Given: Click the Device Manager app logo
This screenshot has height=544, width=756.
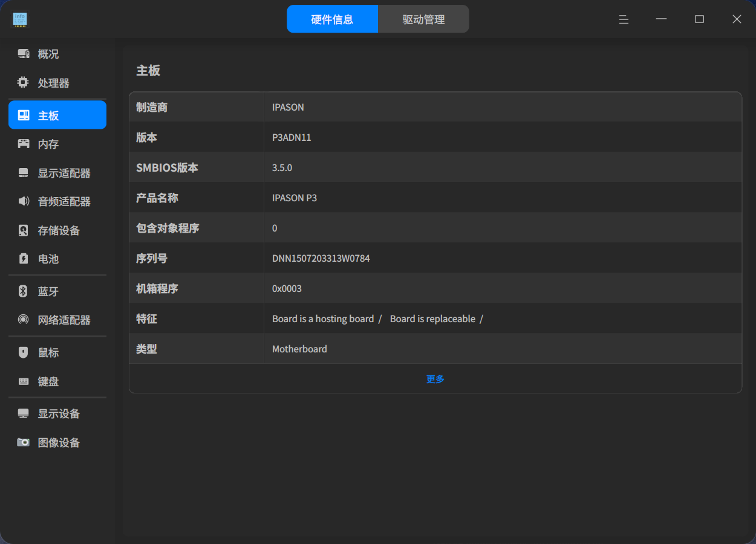Looking at the screenshot, I should [x=20, y=19].
